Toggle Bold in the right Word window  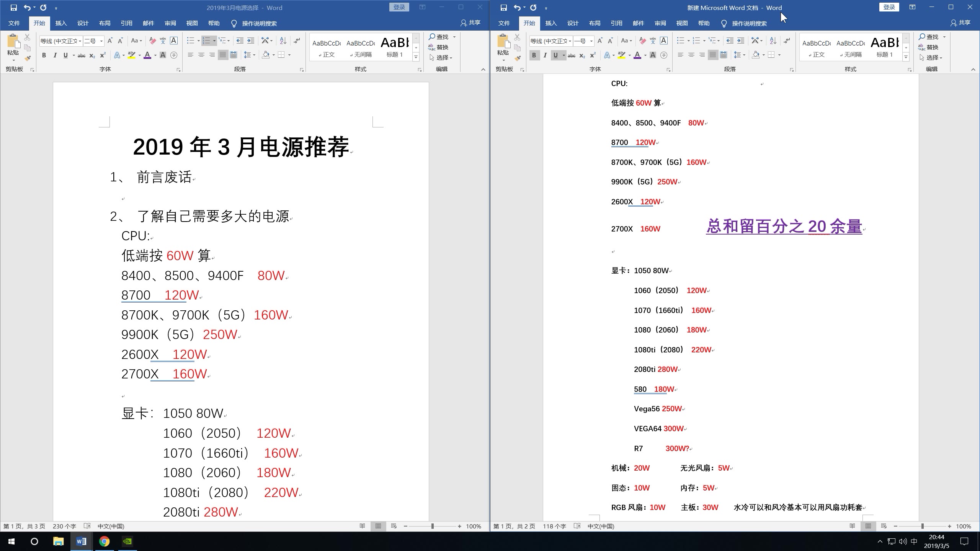point(534,55)
